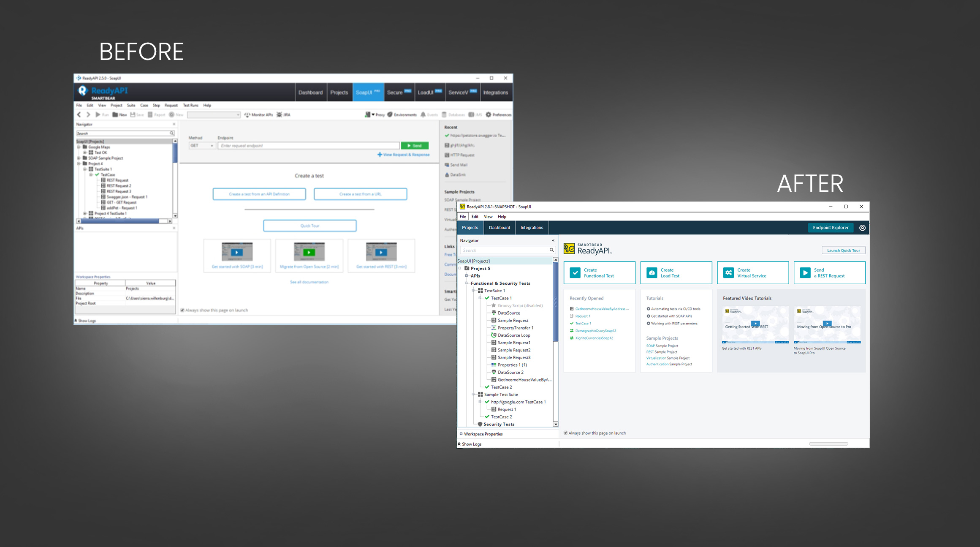Click the green Send button in BEFORE window
The width and height of the screenshot is (980, 547).
[415, 145]
